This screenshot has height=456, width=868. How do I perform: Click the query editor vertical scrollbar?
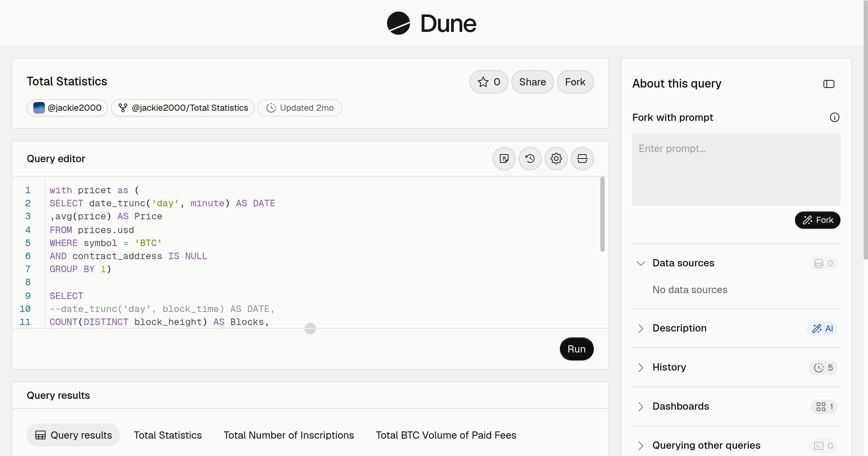tap(602, 214)
